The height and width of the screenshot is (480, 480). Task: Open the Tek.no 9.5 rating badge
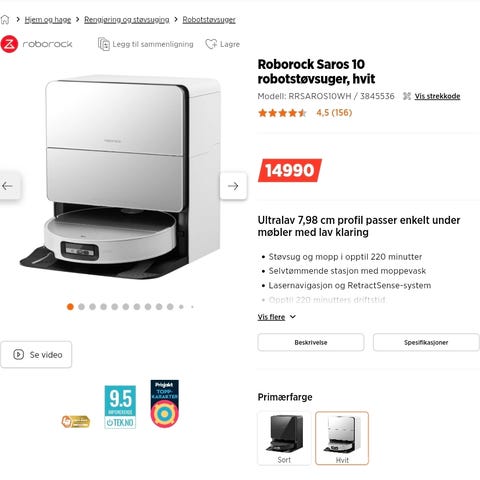point(120,407)
